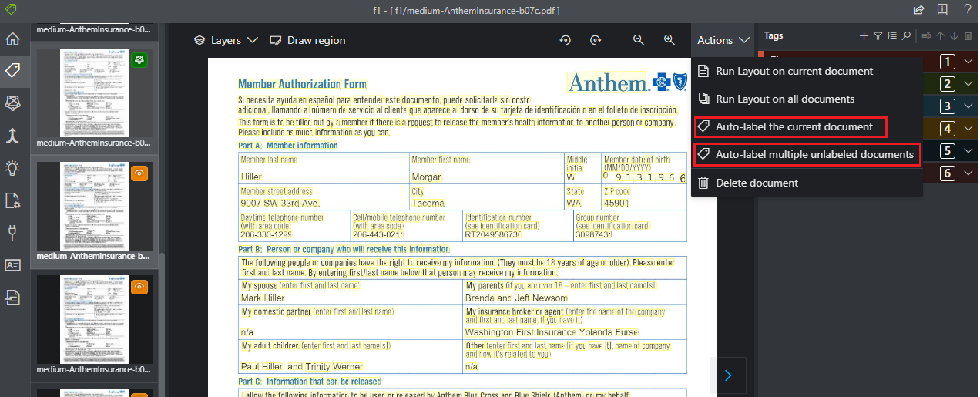The width and height of the screenshot is (980, 397).
Task: Select Auto-label multiple unlabeled documents
Action: click(807, 154)
